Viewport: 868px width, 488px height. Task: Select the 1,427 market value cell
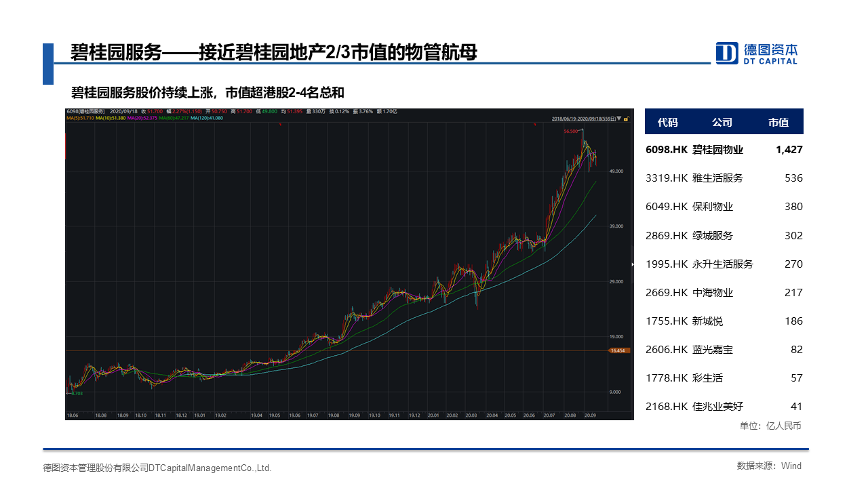point(789,150)
